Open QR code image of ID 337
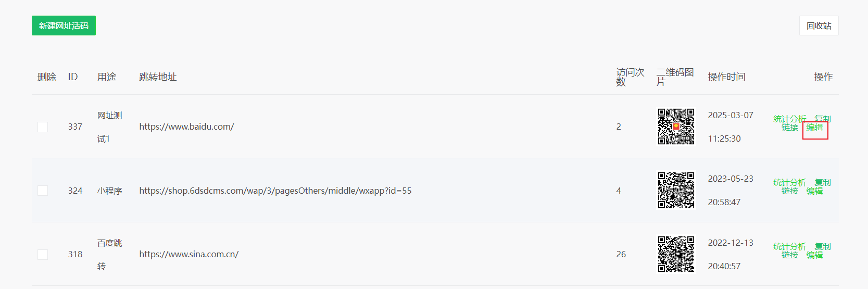 click(x=676, y=127)
